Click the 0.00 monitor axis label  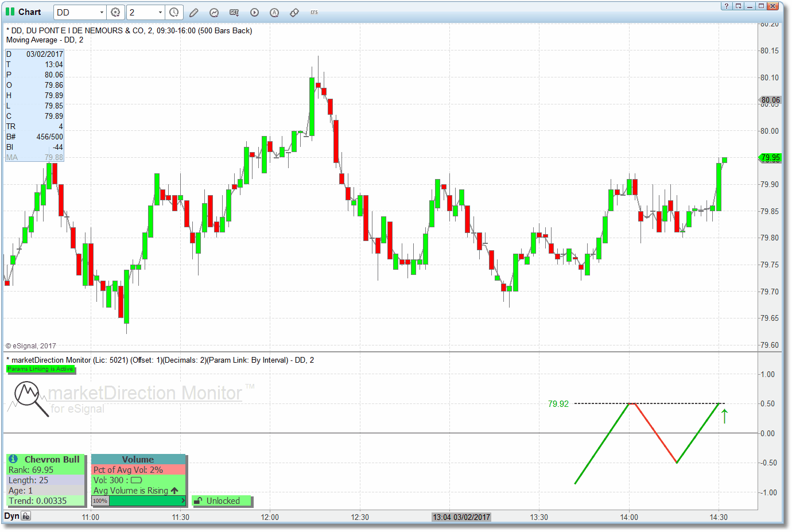click(x=767, y=433)
